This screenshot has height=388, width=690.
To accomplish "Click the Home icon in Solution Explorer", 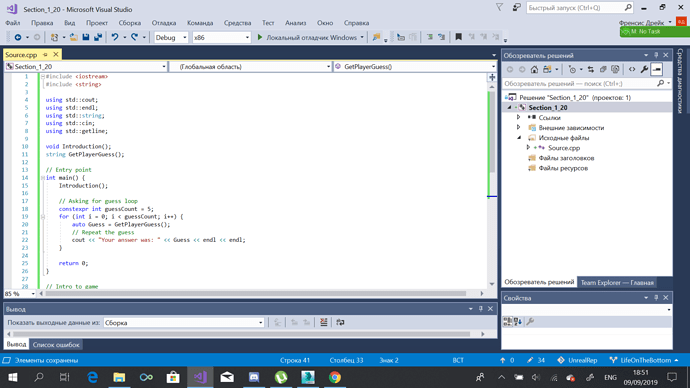I will point(534,70).
